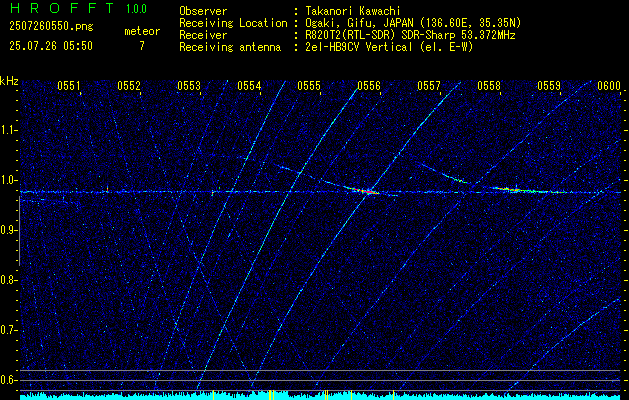Select the file name 2507260550.png
This screenshot has width=629, height=400.
(51, 27)
